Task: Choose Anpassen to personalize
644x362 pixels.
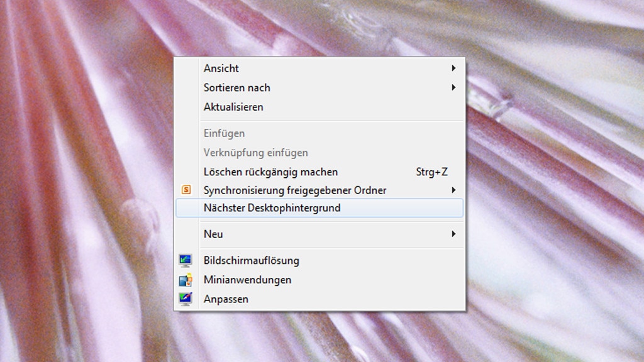Action: point(319,299)
